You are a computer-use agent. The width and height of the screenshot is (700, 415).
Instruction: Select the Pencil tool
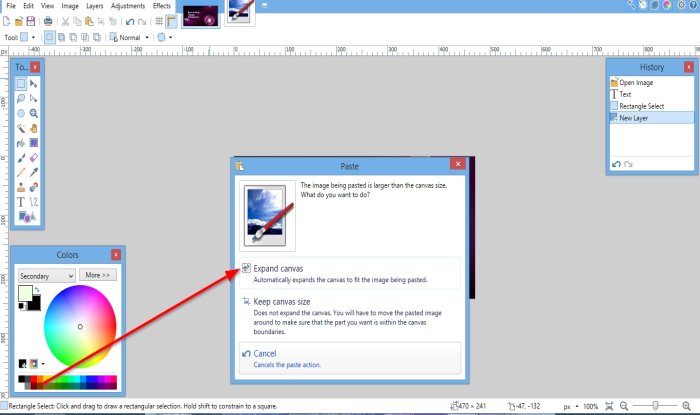(x=21, y=172)
